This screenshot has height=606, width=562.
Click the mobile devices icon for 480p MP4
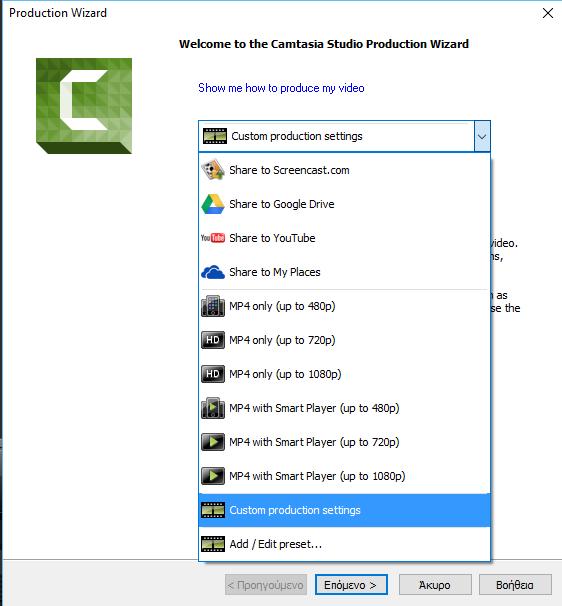click(x=213, y=306)
